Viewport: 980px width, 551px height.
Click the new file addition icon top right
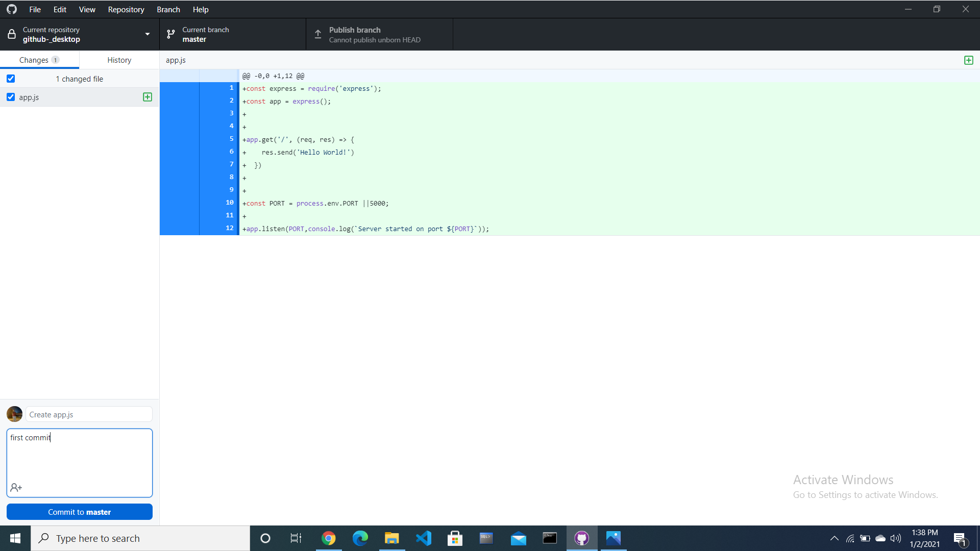(x=969, y=60)
